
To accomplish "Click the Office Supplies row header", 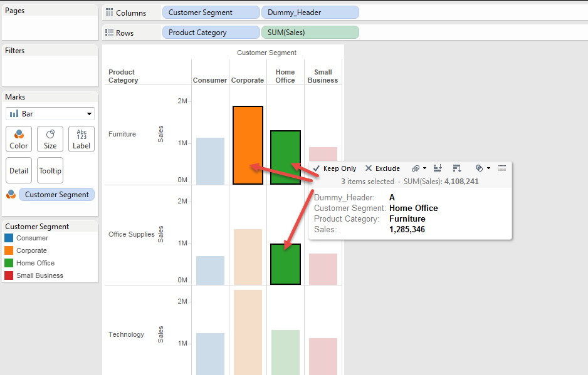I will pos(132,234).
